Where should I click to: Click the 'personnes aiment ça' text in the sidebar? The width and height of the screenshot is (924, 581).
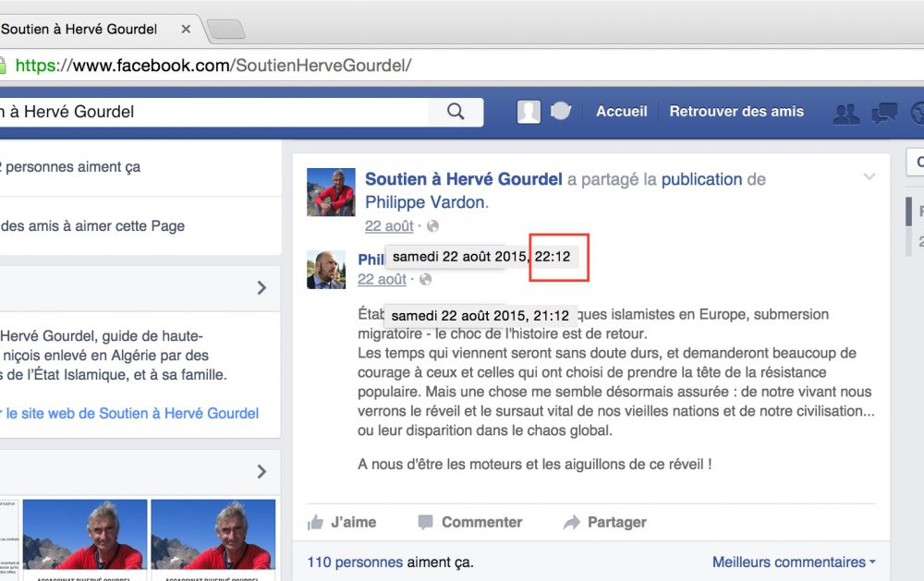coord(73,167)
